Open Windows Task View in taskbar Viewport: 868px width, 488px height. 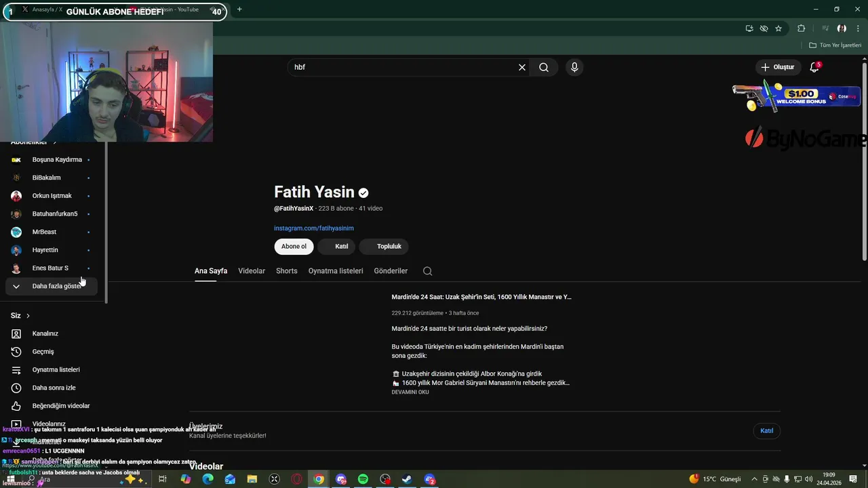tap(163, 479)
